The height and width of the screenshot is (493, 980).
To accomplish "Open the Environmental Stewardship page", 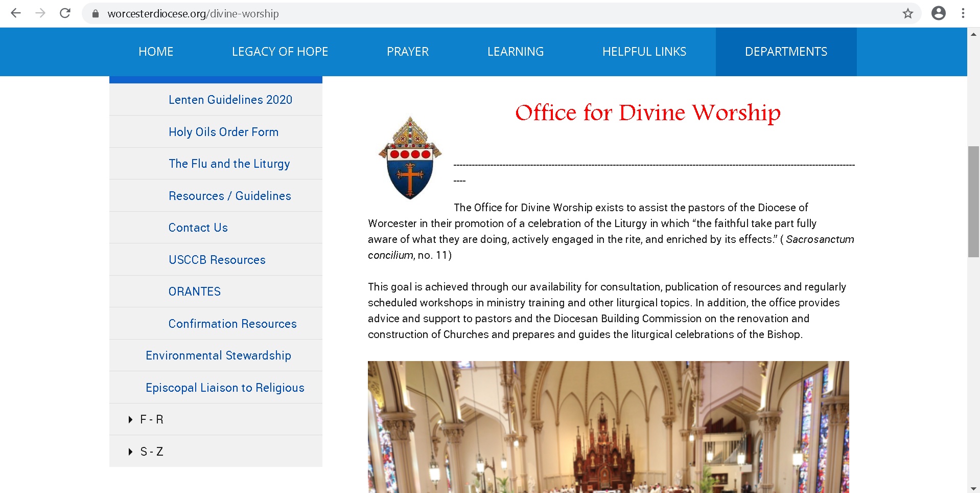I will [x=218, y=355].
